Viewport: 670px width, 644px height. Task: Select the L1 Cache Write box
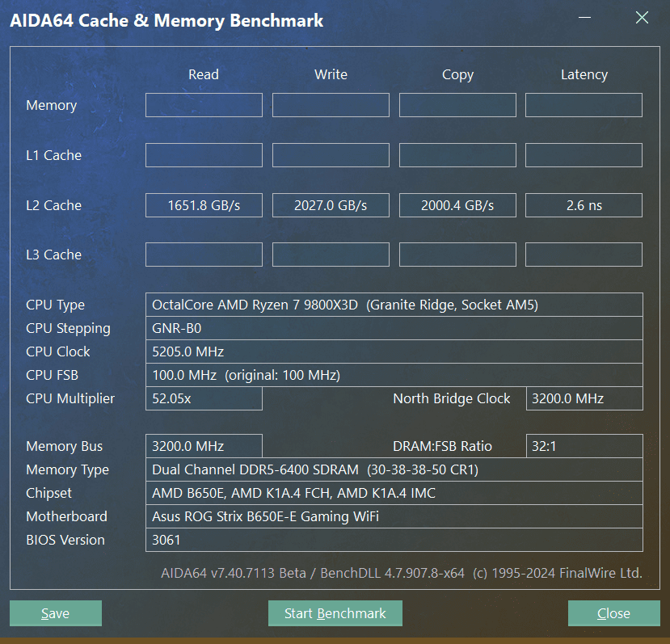331,155
